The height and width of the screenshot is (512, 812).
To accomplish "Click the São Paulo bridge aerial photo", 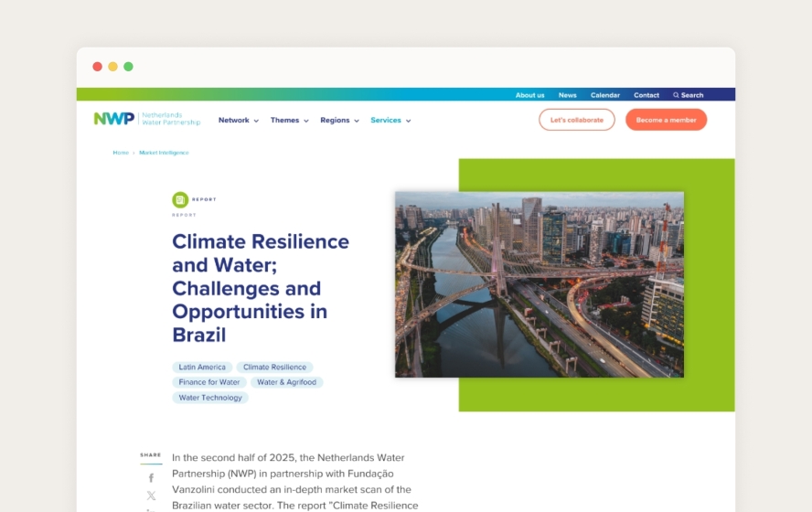I will click(539, 284).
